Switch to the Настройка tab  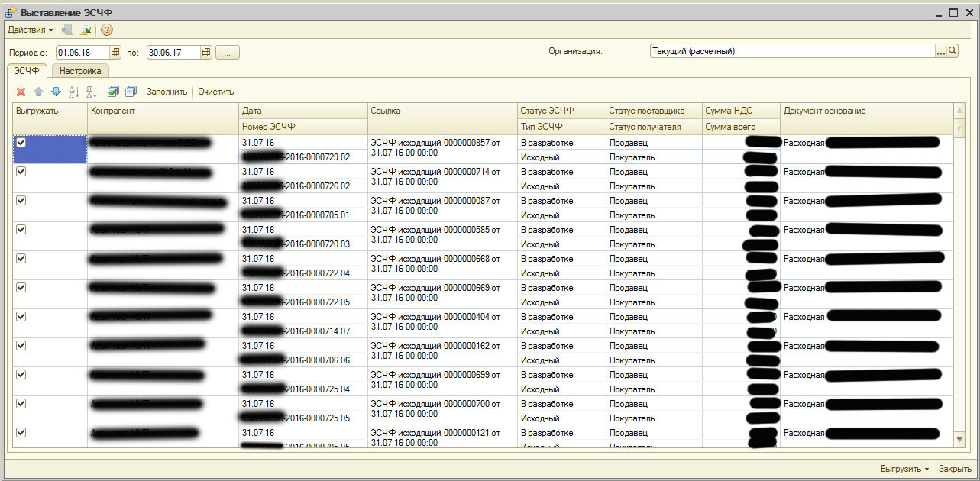pyautogui.click(x=80, y=71)
